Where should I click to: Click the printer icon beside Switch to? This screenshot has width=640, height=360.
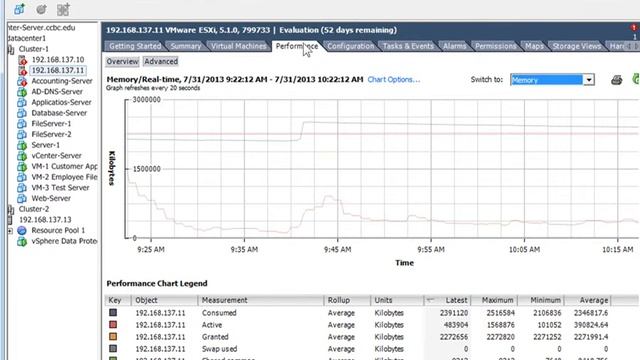point(616,80)
